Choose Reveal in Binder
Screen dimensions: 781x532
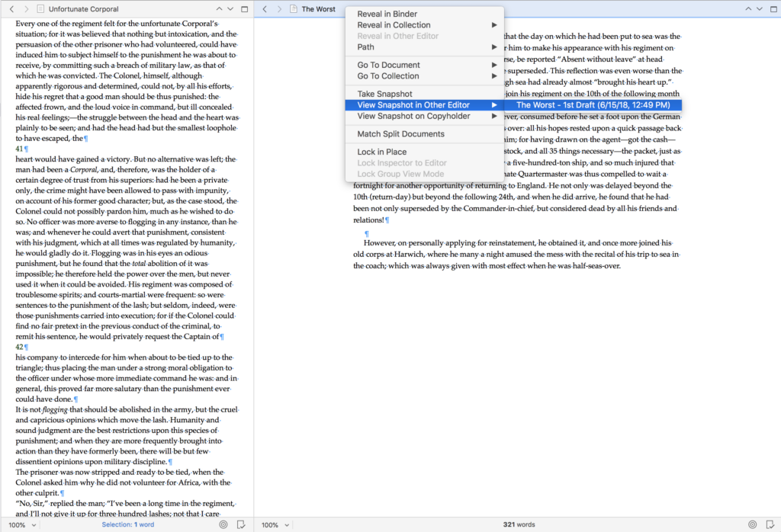click(x=424, y=14)
